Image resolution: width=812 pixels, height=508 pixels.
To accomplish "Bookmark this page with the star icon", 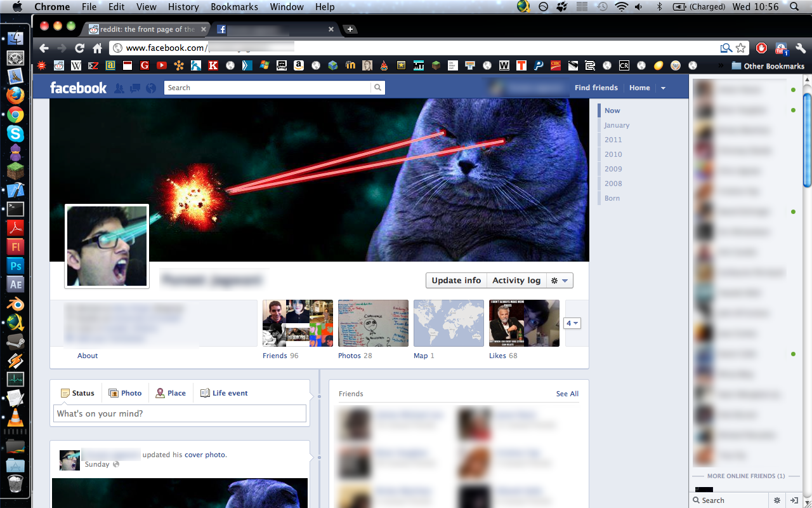I will 741,48.
